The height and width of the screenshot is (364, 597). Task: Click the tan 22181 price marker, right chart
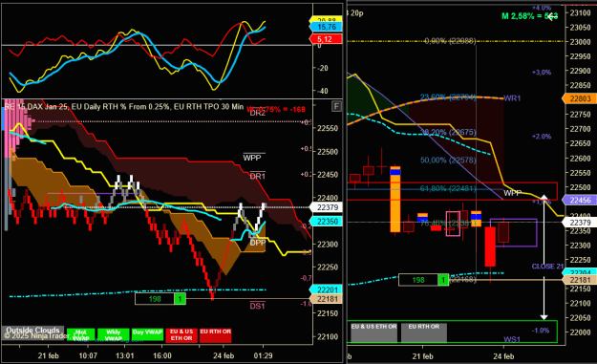click(x=580, y=280)
